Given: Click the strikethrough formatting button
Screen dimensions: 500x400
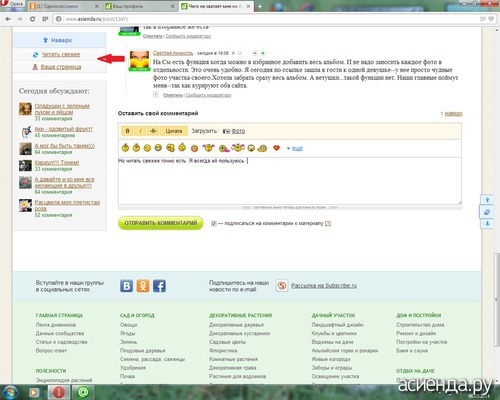Looking at the screenshot, I should click(x=153, y=131).
